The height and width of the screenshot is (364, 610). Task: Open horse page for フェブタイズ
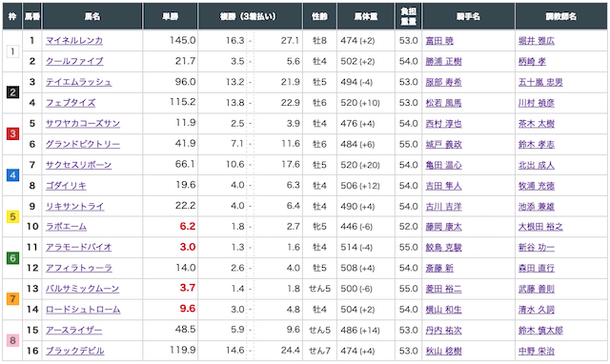click(71, 103)
